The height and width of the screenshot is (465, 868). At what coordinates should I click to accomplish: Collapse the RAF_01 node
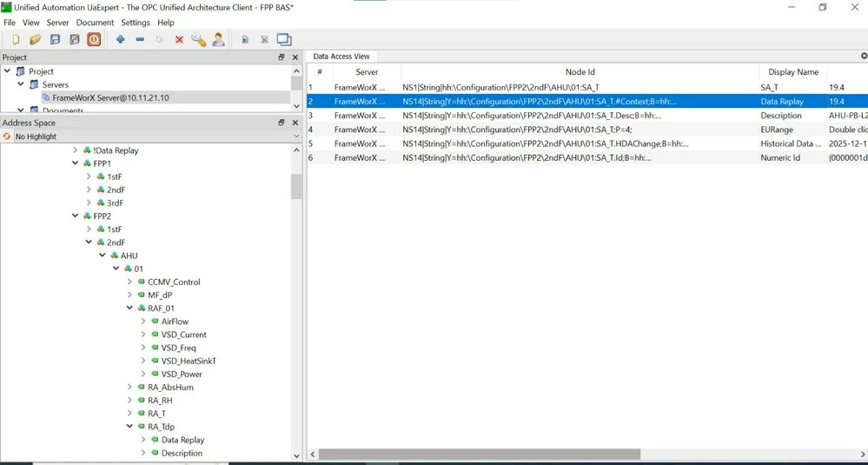pos(129,308)
